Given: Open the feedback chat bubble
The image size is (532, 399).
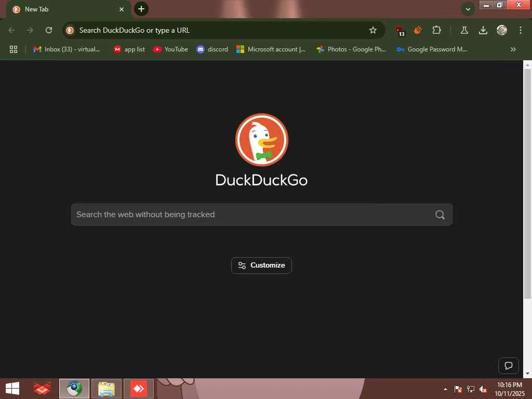Looking at the screenshot, I should click(508, 366).
